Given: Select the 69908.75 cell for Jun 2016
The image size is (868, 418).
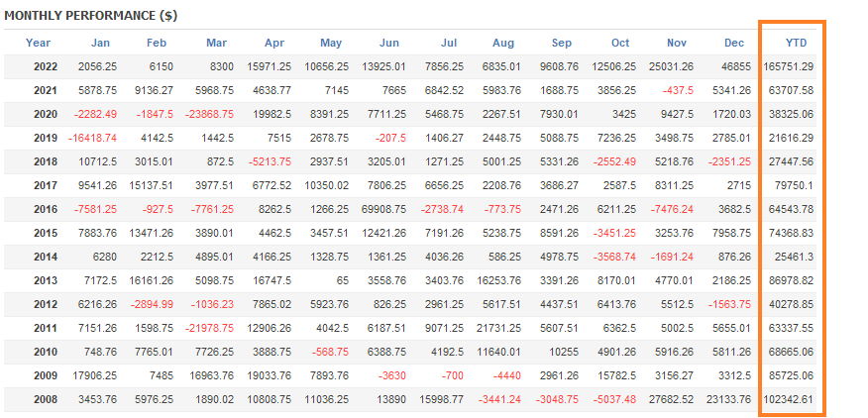Looking at the screenshot, I should pyautogui.click(x=379, y=209).
